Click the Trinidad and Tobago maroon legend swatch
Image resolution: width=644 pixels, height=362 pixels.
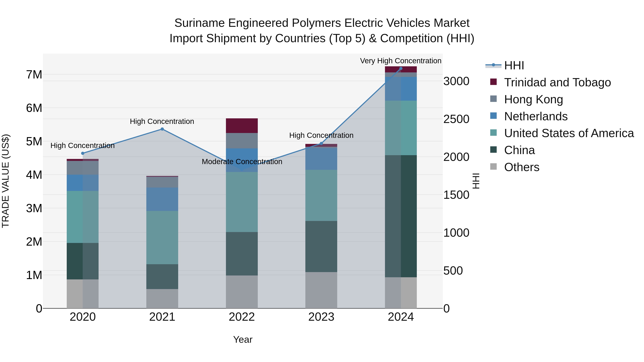tap(494, 82)
